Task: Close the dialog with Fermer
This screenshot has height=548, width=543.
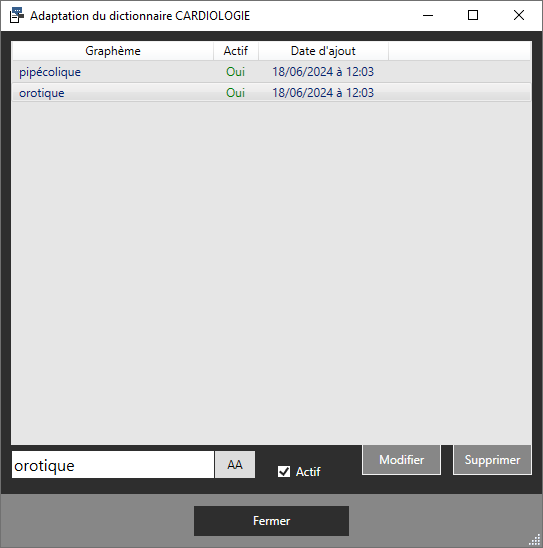Action: point(272,521)
